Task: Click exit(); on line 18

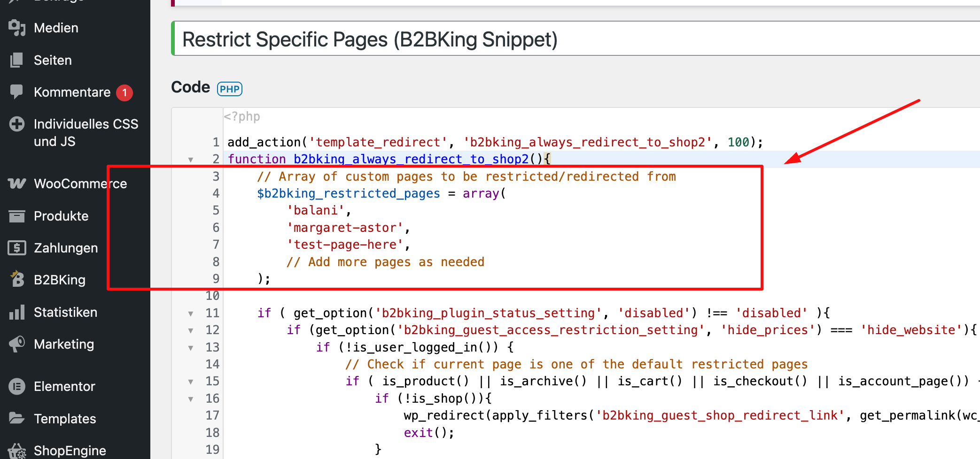Action: (x=429, y=433)
